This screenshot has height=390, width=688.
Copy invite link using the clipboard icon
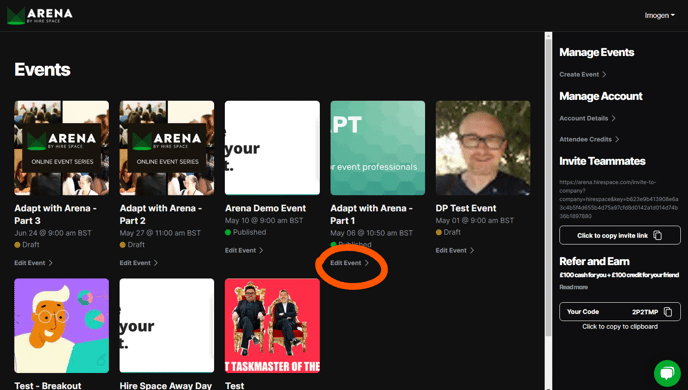657,235
